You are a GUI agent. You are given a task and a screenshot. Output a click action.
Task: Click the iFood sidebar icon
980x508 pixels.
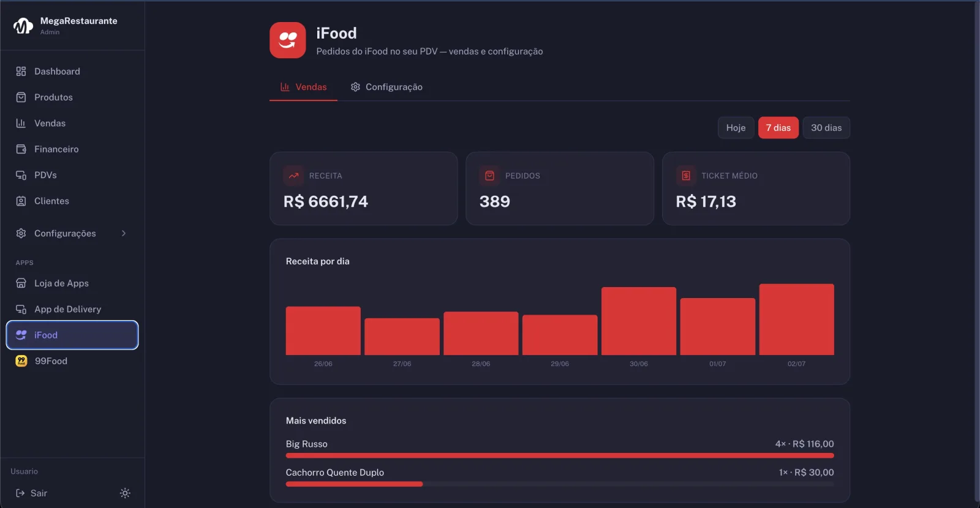21,335
